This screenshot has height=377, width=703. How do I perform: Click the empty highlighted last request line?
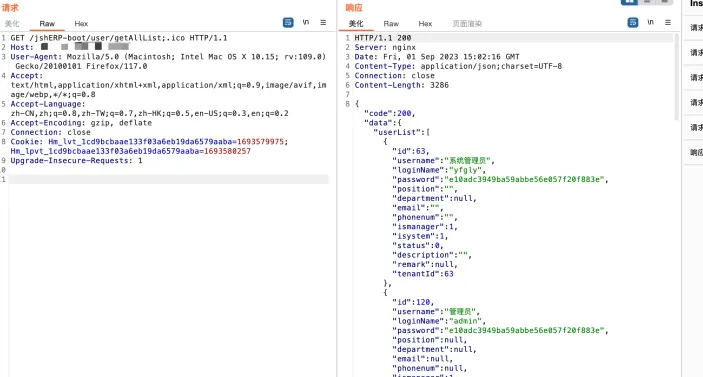tap(169, 179)
